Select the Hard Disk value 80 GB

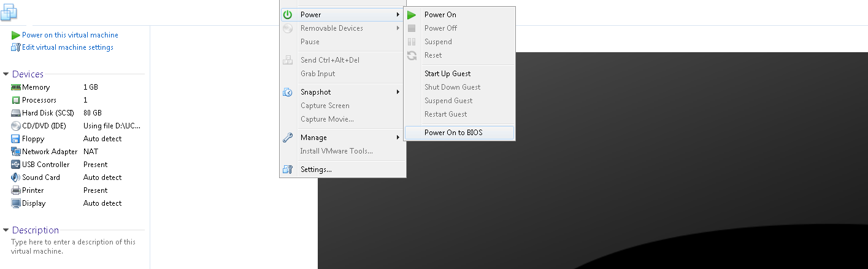pos(93,113)
